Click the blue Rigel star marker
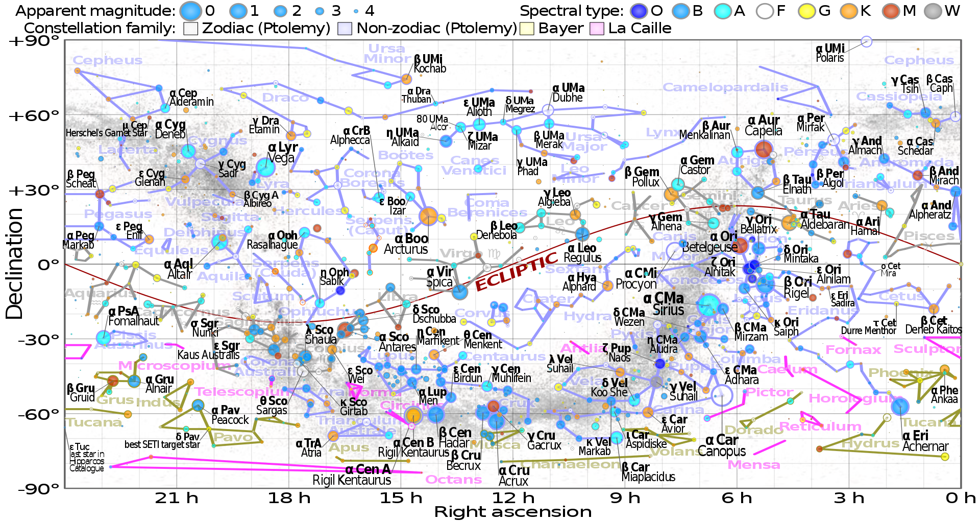 (765, 284)
